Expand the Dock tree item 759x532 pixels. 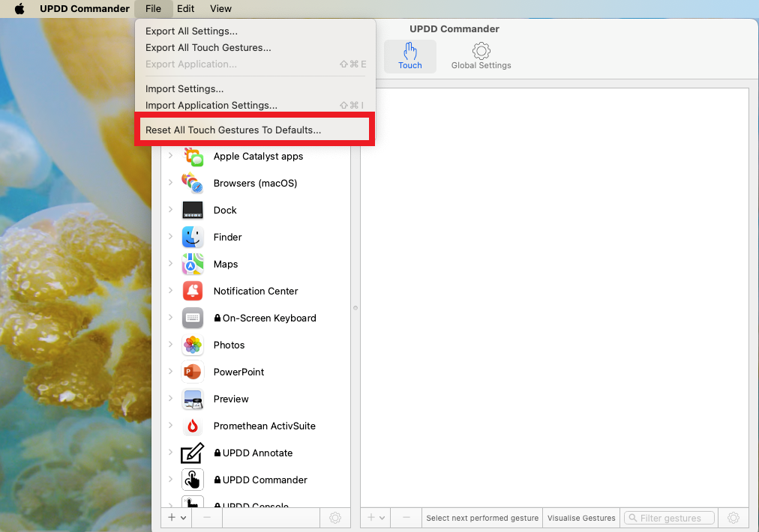pyautogui.click(x=170, y=210)
